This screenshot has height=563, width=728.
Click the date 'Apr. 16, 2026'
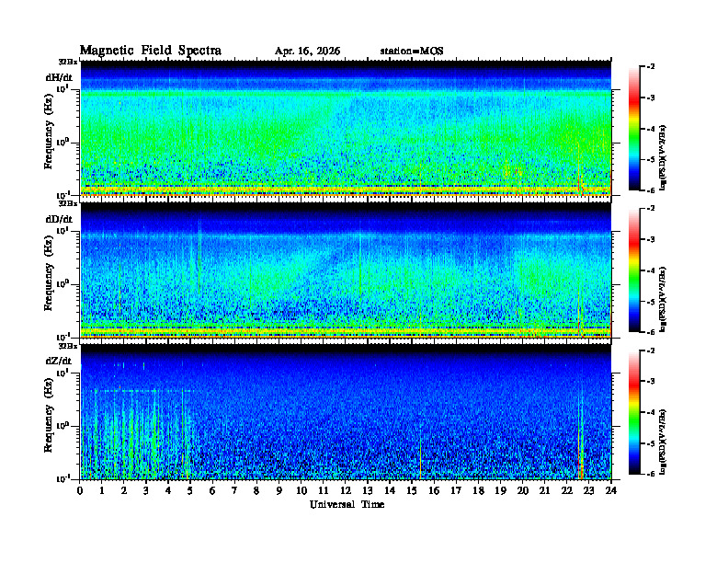307,52
